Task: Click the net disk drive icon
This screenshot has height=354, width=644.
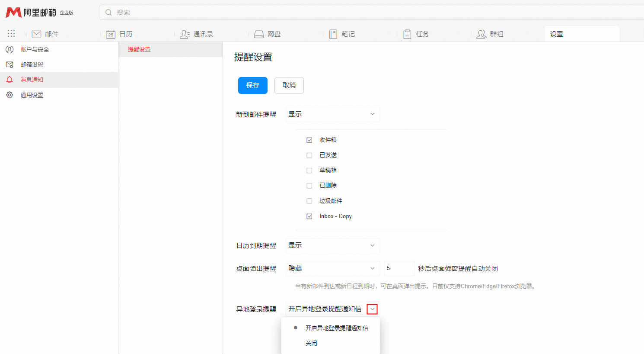Action: point(259,34)
